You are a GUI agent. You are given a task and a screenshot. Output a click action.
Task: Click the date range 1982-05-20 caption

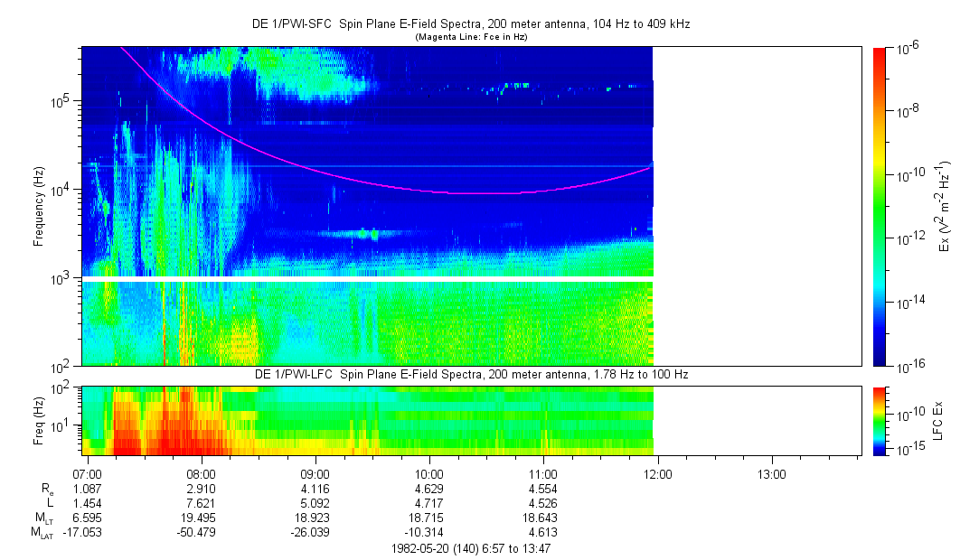click(470, 548)
